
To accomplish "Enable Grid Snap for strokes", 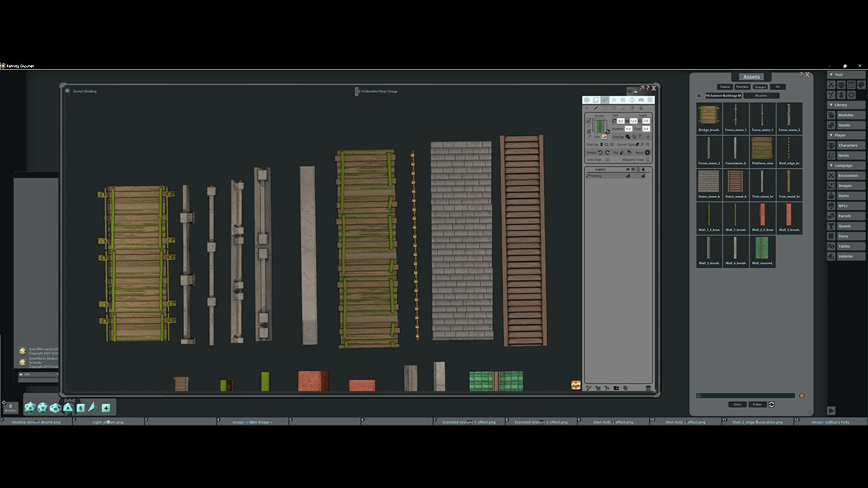I will pos(607,159).
